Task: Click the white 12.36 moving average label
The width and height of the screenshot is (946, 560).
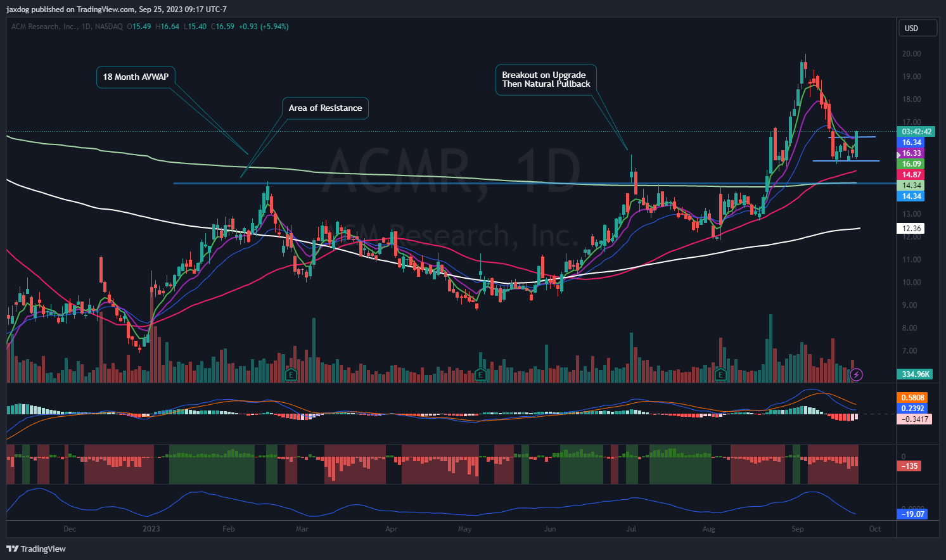Action: tap(912, 229)
